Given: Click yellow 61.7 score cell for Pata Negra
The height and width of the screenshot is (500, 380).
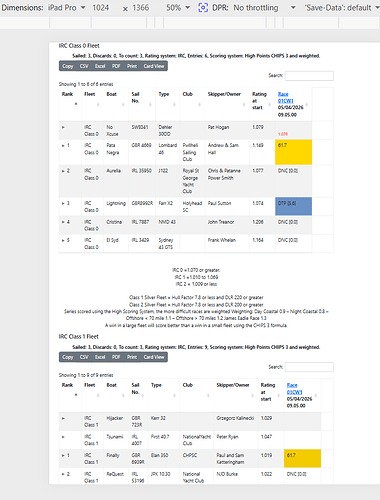Looking at the screenshot, I should 293,152.
